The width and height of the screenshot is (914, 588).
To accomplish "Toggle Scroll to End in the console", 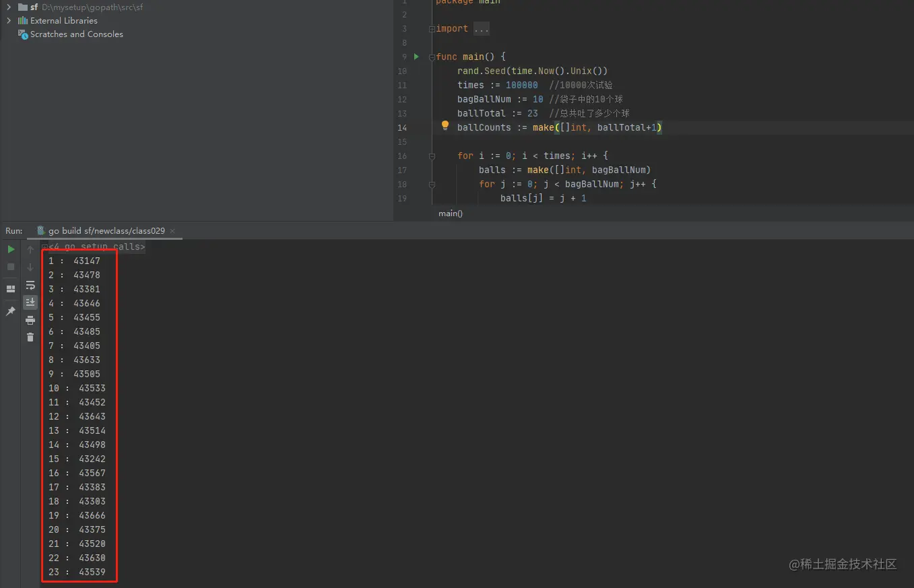I will pyautogui.click(x=30, y=302).
